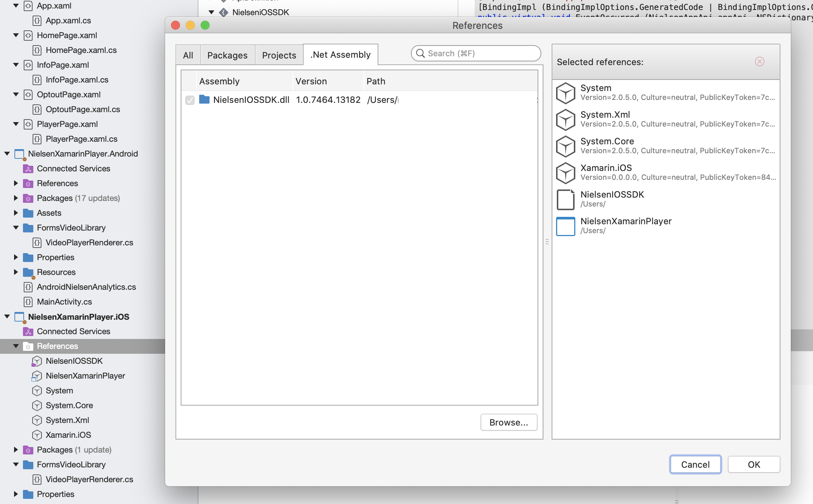Confirm with the OK button
The height and width of the screenshot is (504, 813).
754,464
